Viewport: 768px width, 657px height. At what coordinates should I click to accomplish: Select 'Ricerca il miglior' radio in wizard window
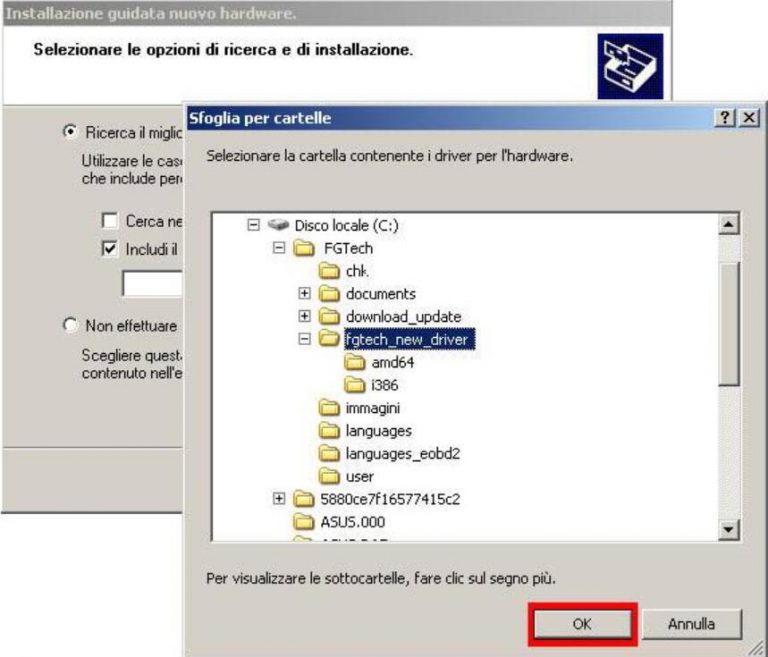[70, 132]
